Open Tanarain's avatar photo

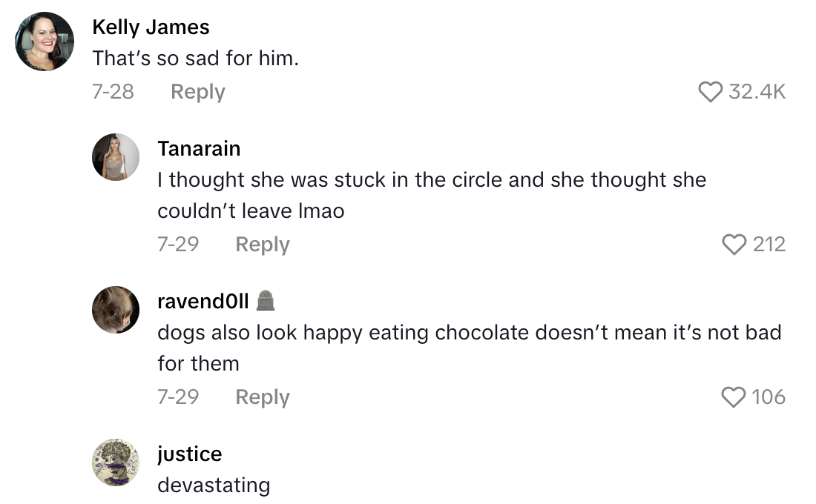pos(116,157)
